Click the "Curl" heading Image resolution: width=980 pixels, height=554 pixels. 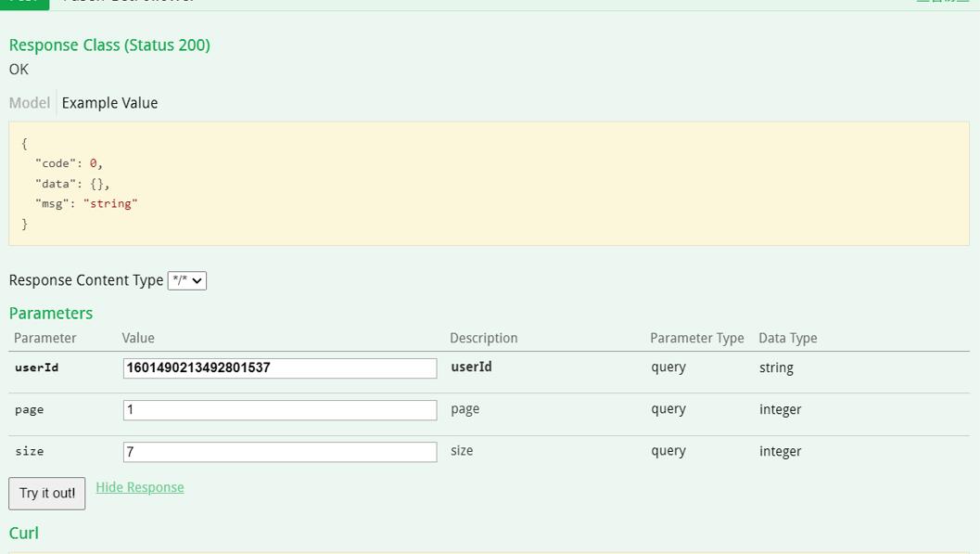click(24, 533)
